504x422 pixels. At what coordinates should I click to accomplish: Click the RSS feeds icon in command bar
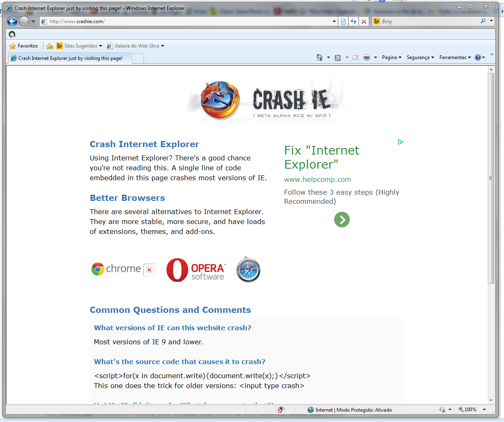338,57
